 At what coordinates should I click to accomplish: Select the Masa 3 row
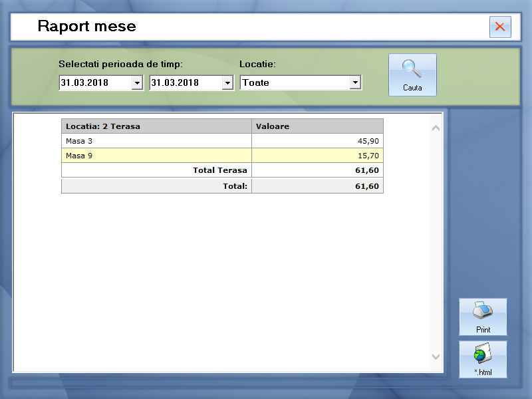(222, 141)
